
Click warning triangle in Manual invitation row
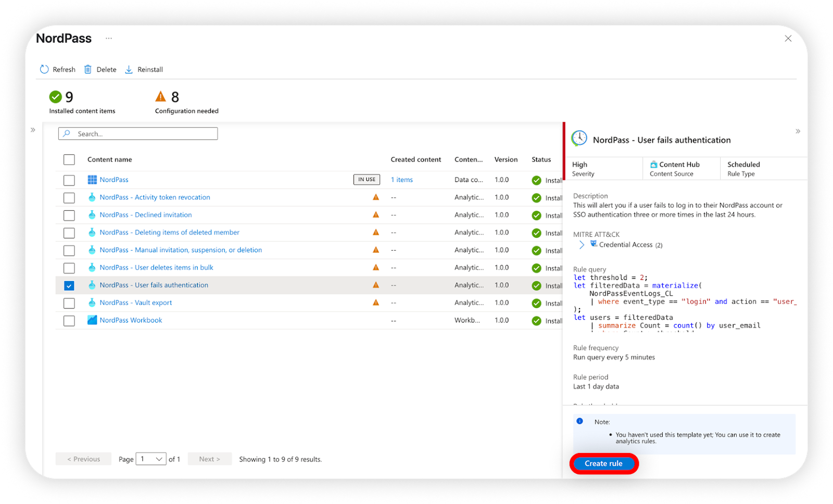tap(376, 250)
